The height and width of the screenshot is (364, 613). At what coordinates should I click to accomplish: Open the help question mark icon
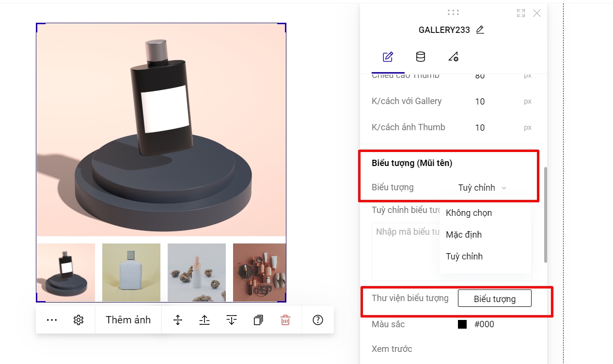click(x=318, y=320)
